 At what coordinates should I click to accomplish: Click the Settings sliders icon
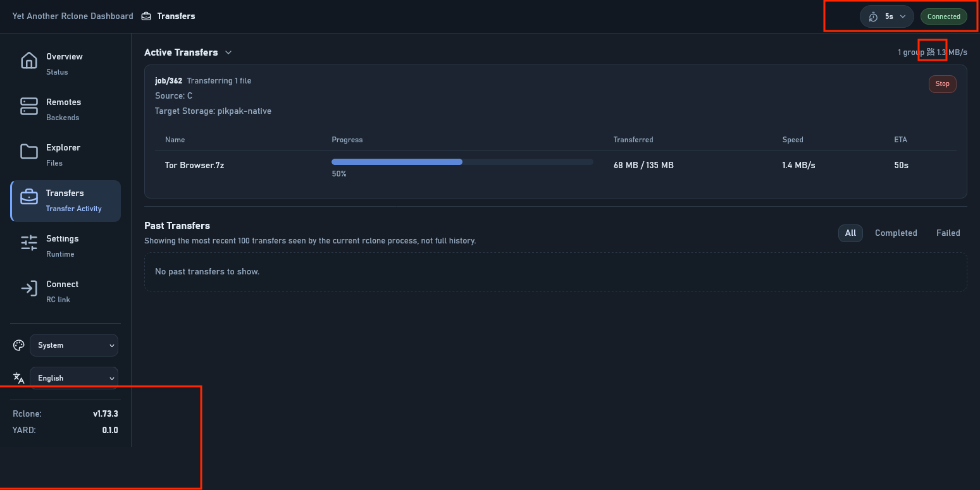coord(29,243)
